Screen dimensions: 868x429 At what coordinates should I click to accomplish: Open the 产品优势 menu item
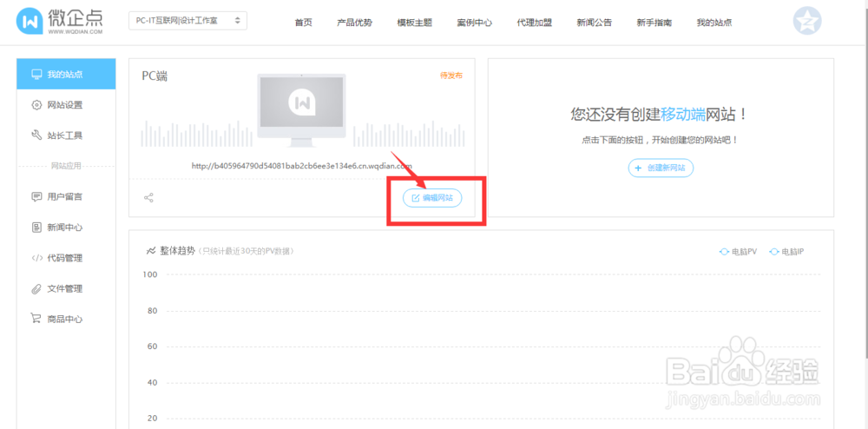(355, 23)
